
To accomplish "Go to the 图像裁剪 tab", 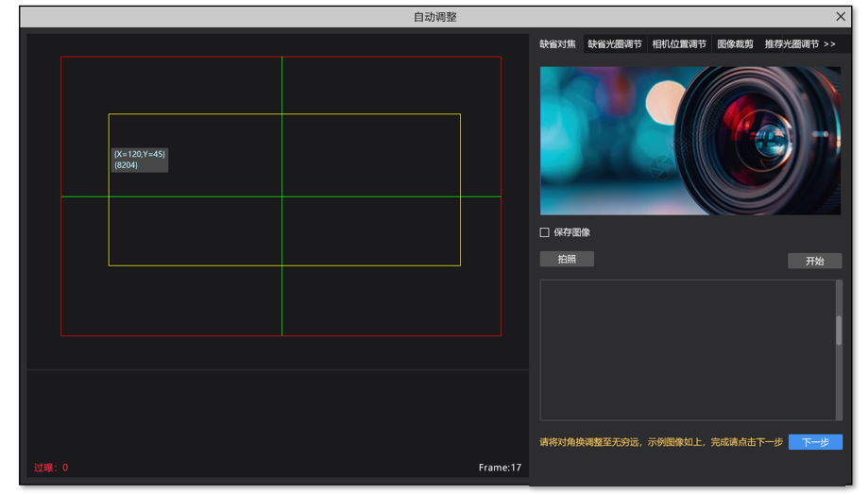I will pyautogui.click(x=735, y=44).
